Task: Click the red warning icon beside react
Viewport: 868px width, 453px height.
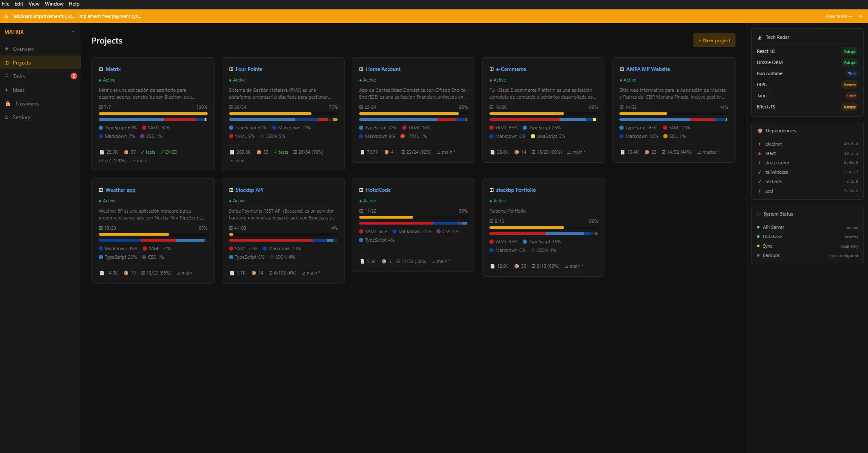Action: point(759,154)
